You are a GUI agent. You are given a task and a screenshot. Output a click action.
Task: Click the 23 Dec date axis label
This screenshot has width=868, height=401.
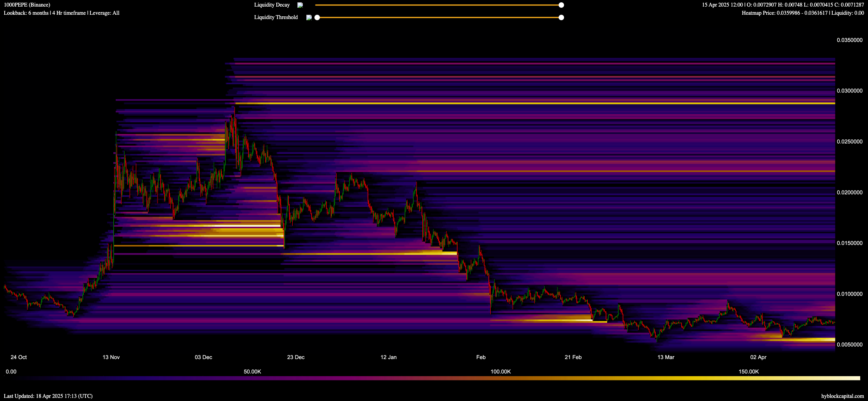(x=296, y=357)
